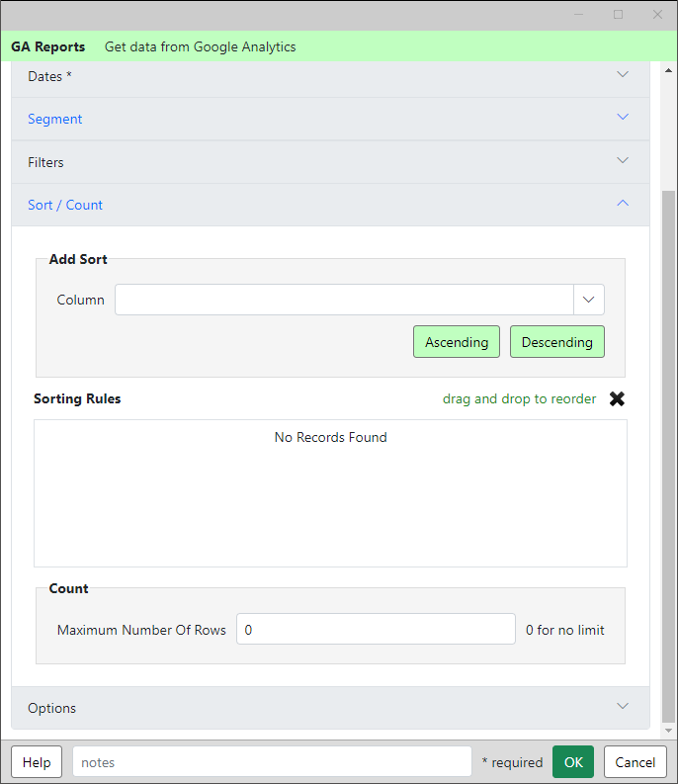Open Help for GA Reports
Image resolution: width=678 pixels, height=784 pixels.
37,762
